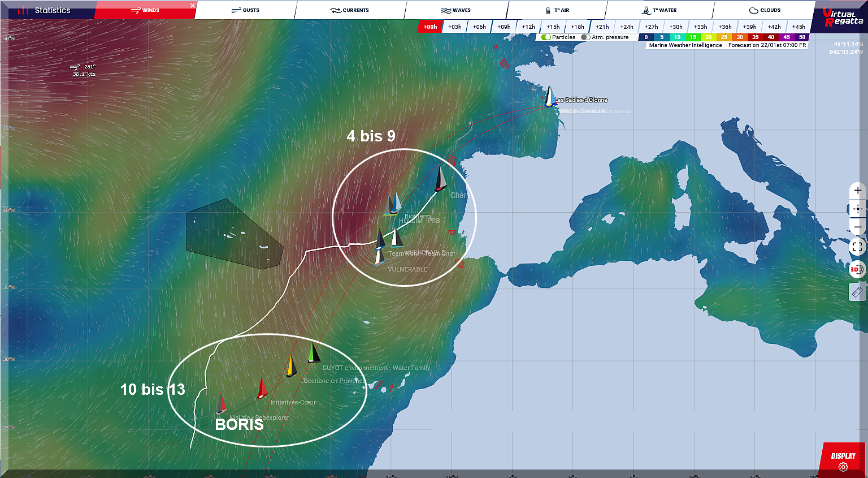Image resolution: width=868 pixels, height=478 pixels.
Task: Switch to 3D globe view
Action: (857, 270)
